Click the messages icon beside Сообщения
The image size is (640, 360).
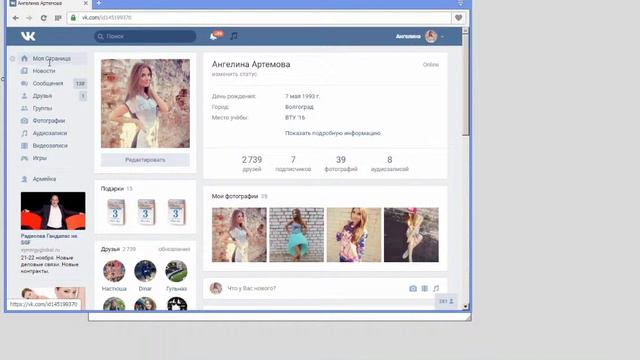[x=24, y=83]
